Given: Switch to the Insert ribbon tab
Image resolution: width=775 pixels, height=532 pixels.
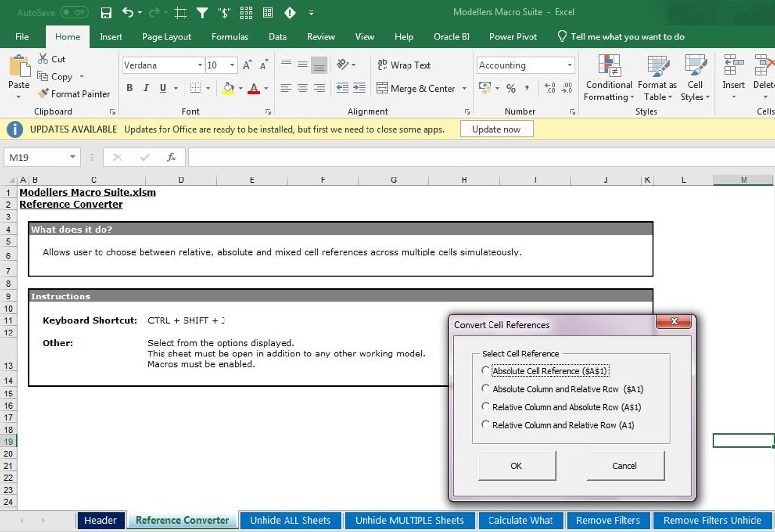Looking at the screenshot, I should (111, 37).
